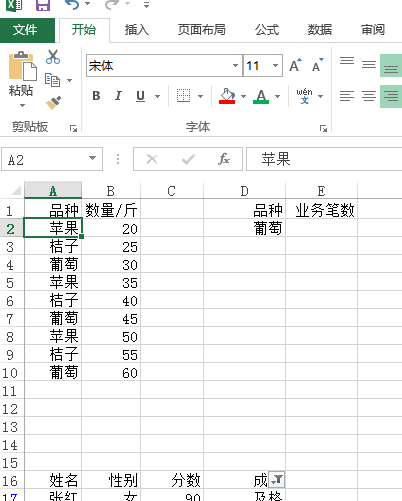Apply green font color A

(x=261, y=96)
